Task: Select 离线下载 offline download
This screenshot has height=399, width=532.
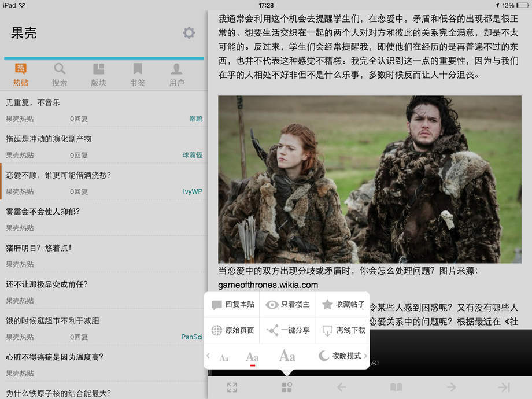Action: [x=343, y=331]
